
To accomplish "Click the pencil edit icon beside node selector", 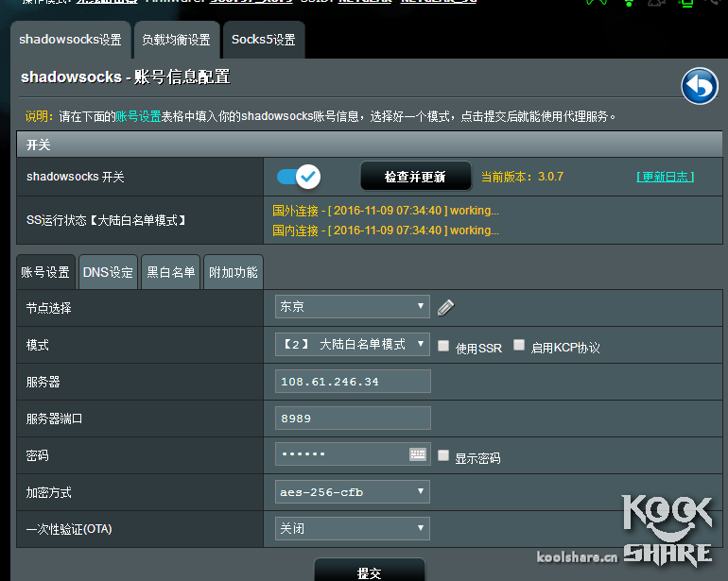I will [446, 307].
